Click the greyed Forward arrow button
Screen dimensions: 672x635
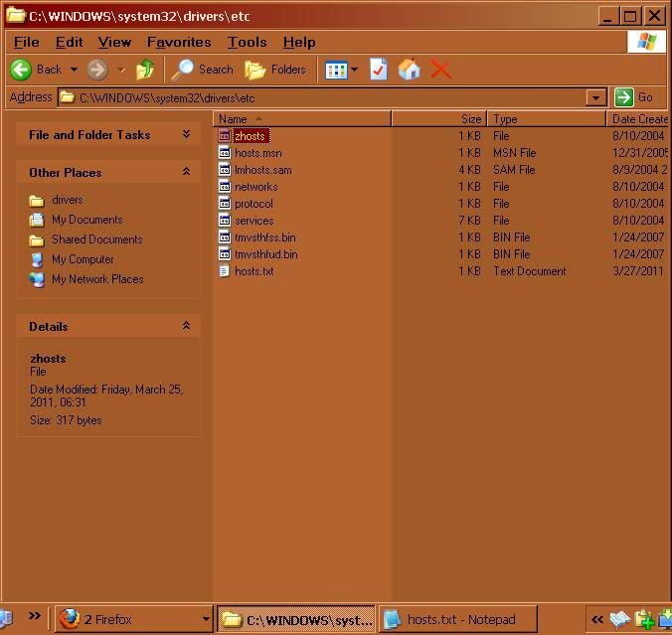click(x=97, y=70)
